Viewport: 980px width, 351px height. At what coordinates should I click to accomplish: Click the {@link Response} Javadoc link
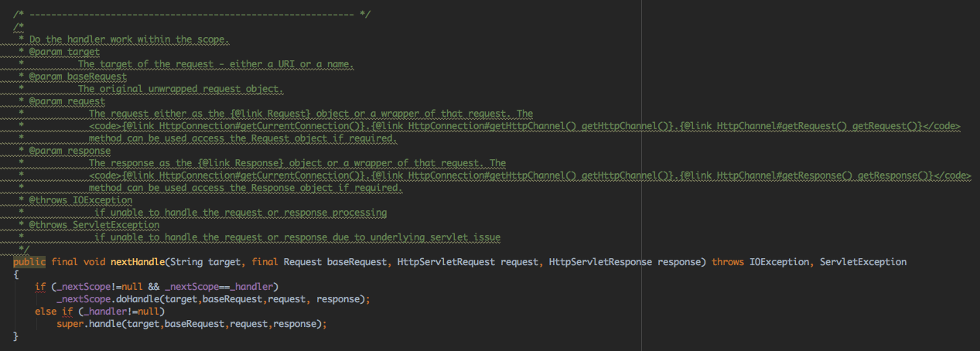pyautogui.click(x=241, y=163)
